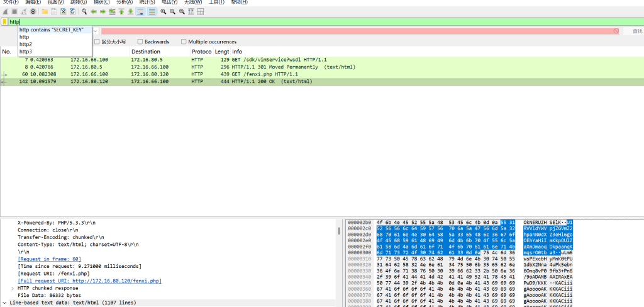The height and width of the screenshot is (307, 644).
Task: Click the display filter bookmark icon
Action: pyautogui.click(x=4, y=22)
